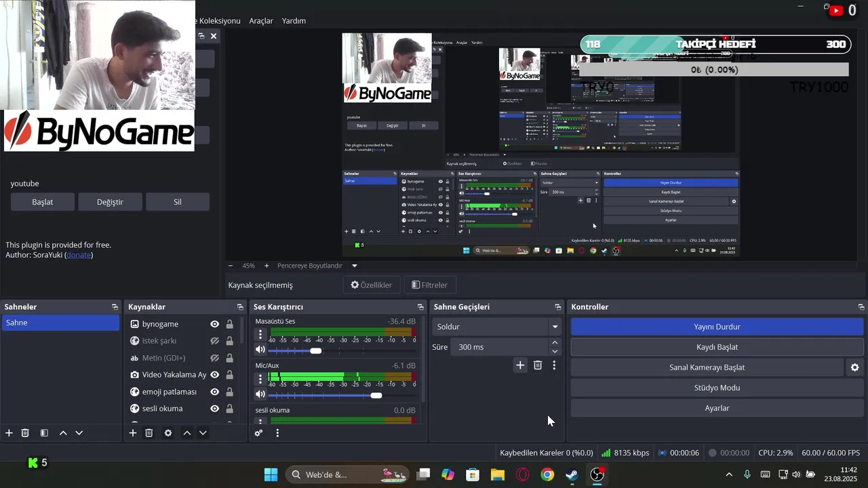Move source up in Kaynaklar toolbar

pyautogui.click(x=187, y=433)
